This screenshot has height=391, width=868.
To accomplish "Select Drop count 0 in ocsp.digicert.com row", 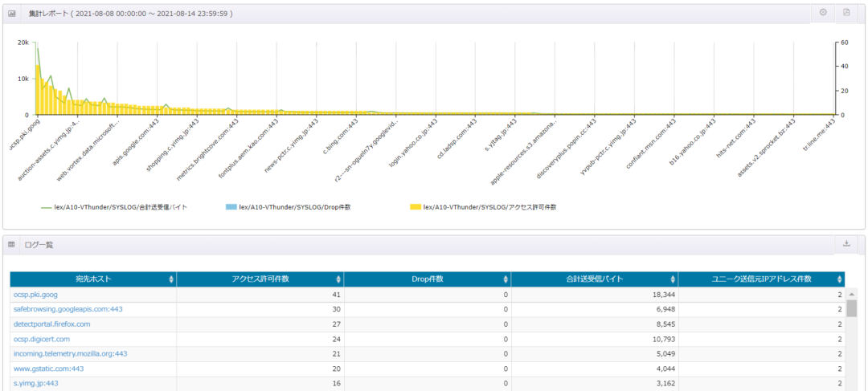I will click(428, 339).
